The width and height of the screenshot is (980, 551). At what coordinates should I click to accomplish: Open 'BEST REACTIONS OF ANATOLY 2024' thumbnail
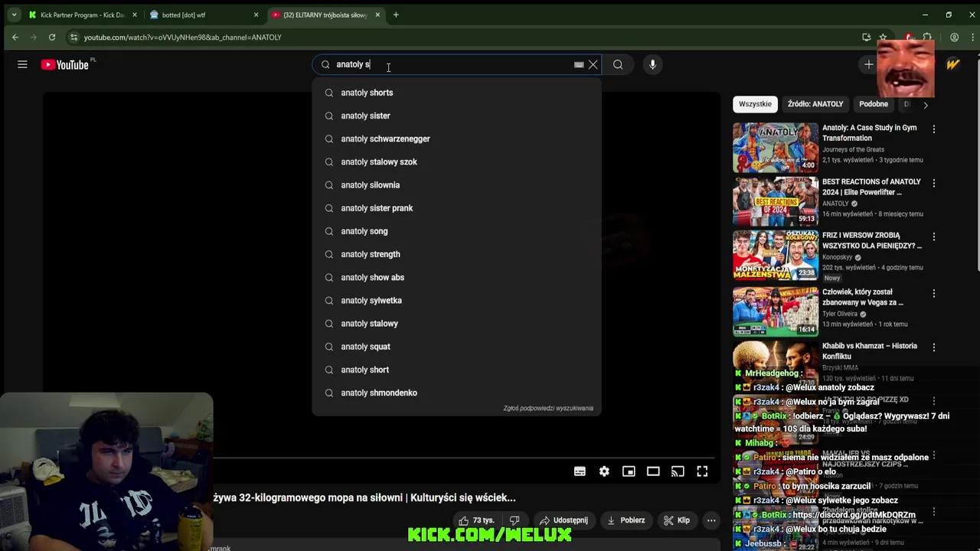[x=775, y=202]
